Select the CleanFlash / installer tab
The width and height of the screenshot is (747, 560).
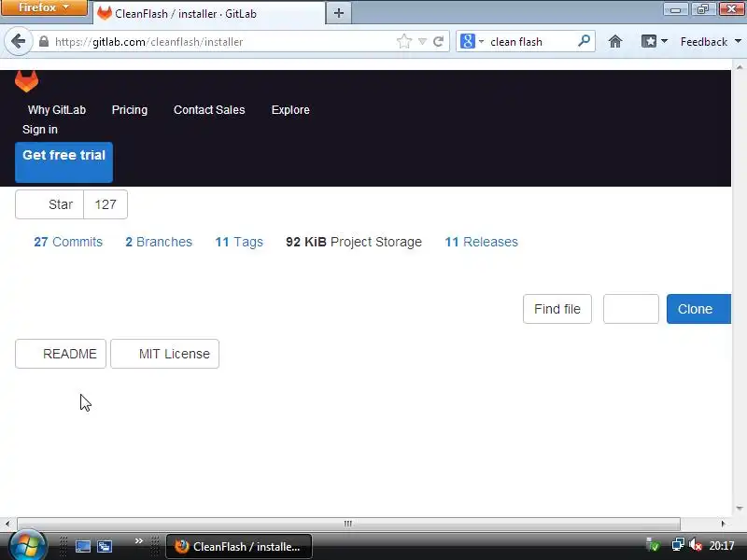coord(209,13)
